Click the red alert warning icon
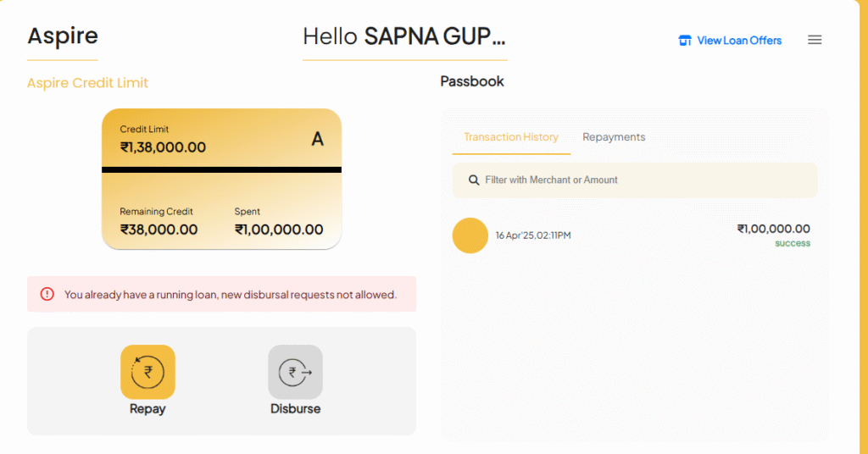This screenshot has height=454, width=868. tap(47, 295)
